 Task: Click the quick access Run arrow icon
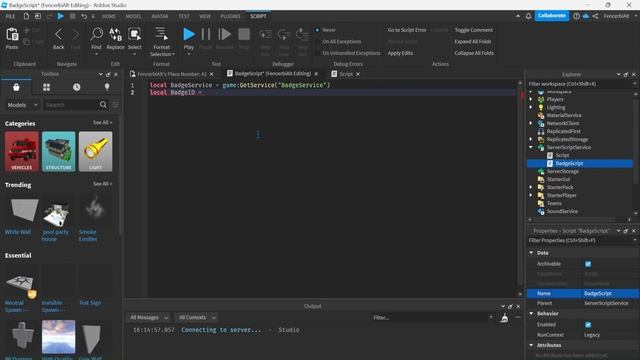pos(60,16)
